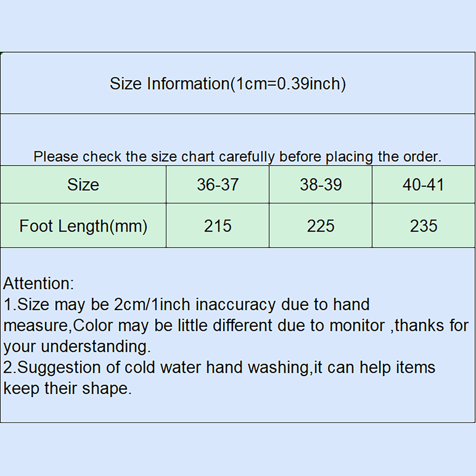Click the 225 foot length value

click(320, 226)
